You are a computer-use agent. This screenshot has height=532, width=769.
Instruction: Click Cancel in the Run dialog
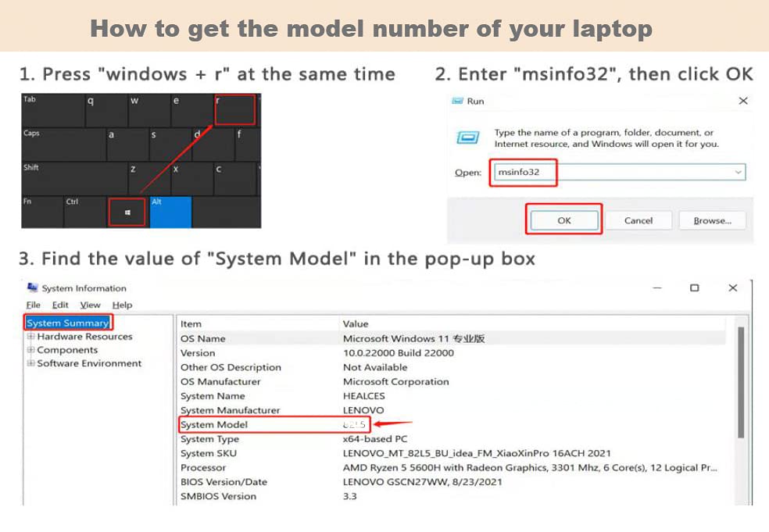point(638,220)
